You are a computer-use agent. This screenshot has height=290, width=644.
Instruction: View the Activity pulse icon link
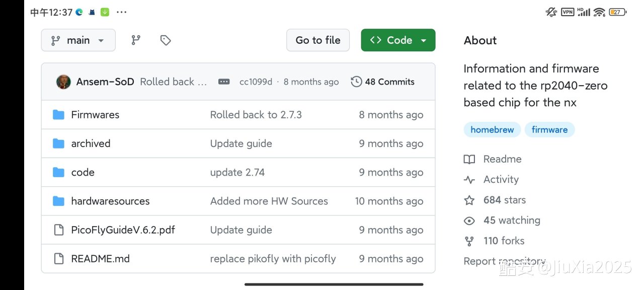pyautogui.click(x=469, y=180)
